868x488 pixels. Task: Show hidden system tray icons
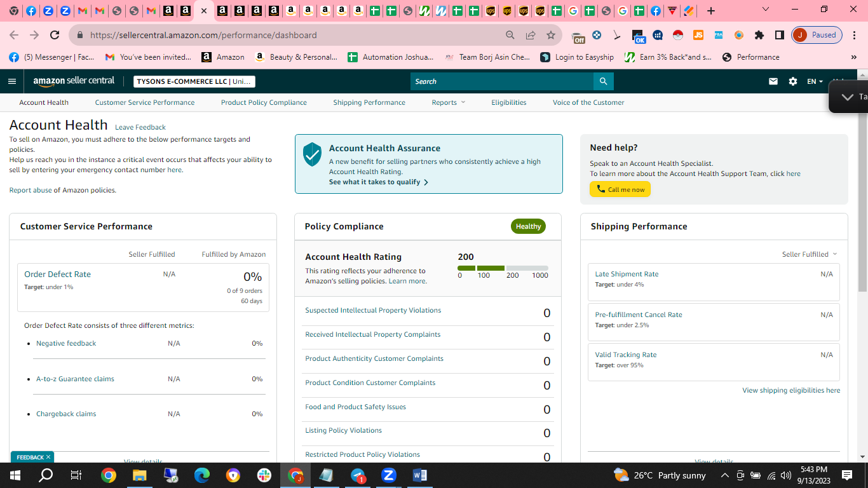click(x=724, y=475)
